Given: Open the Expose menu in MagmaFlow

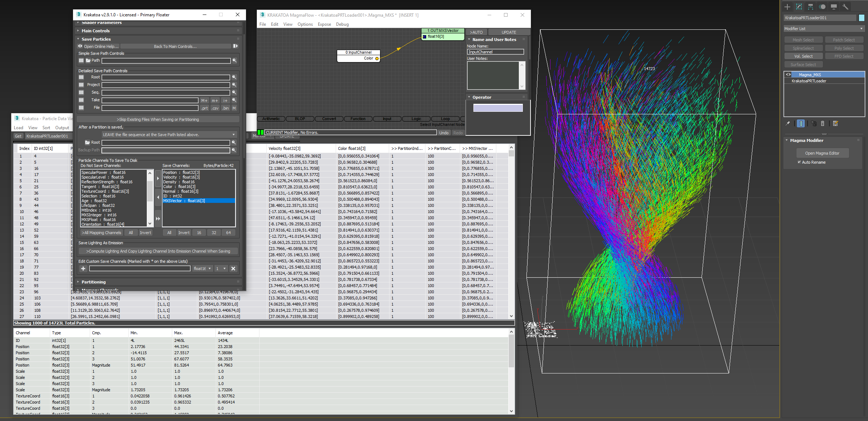Looking at the screenshot, I should [x=324, y=24].
